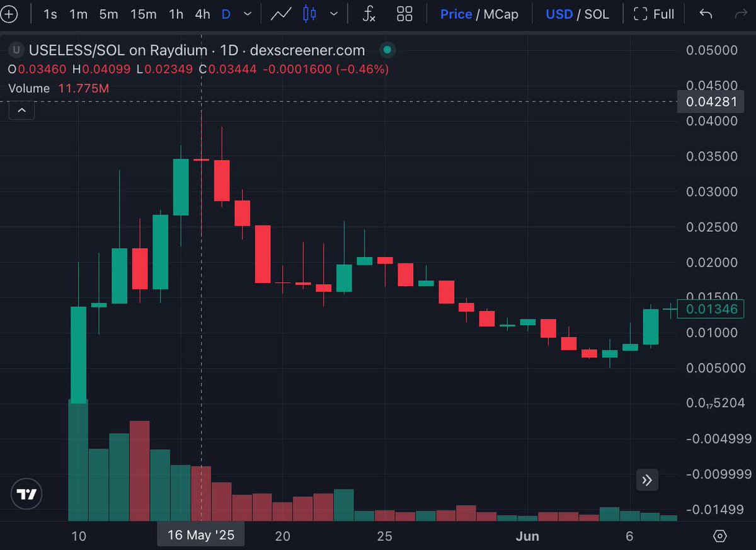Click the green market status dot

click(x=387, y=50)
